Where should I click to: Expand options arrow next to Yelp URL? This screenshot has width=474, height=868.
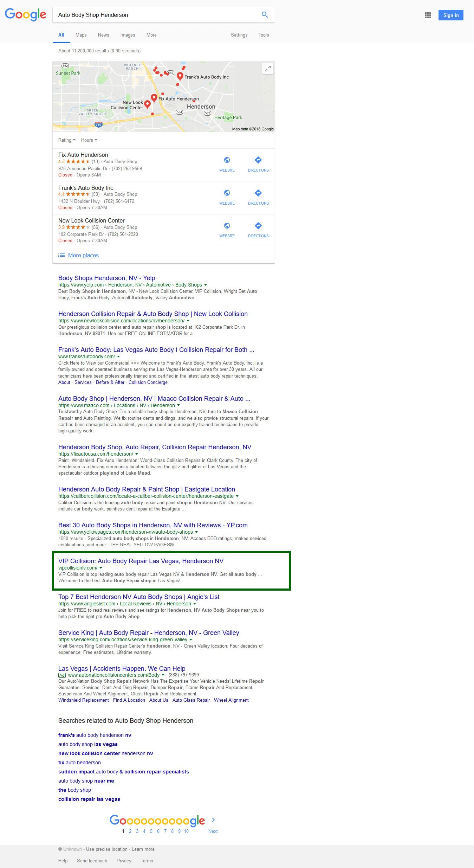point(206,285)
